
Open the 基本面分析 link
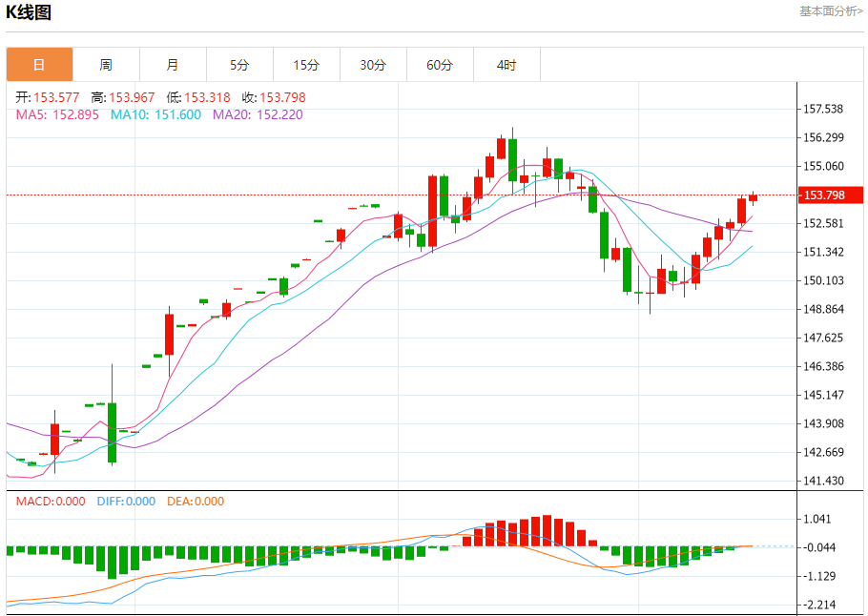point(831,11)
